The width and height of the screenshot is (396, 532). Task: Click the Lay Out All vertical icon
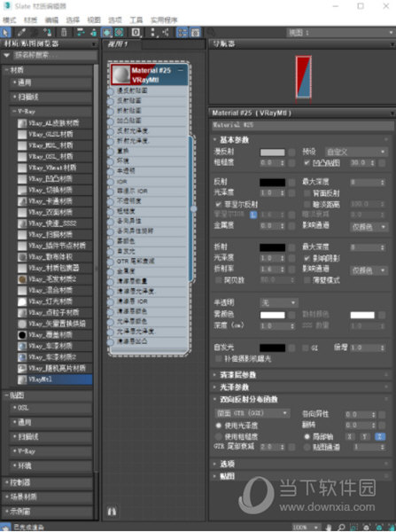tap(153, 33)
